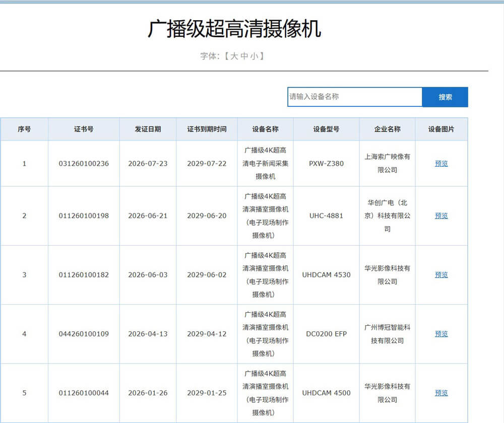
Task: Click model cell DC0200 EFP
Action: pos(326,334)
